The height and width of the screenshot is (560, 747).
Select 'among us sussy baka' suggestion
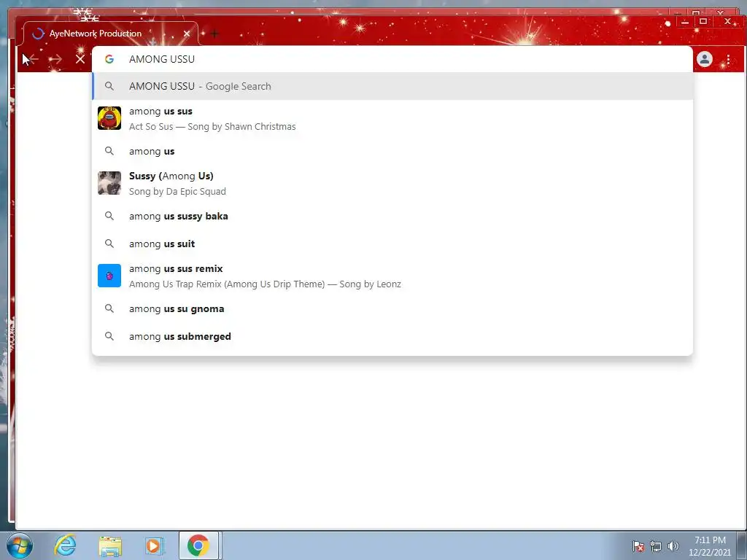pos(392,216)
